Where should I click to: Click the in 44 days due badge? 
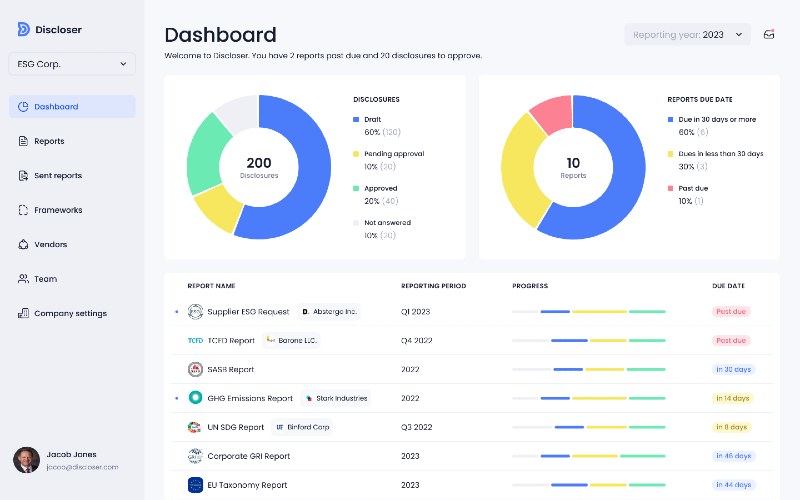click(x=733, y=485)
